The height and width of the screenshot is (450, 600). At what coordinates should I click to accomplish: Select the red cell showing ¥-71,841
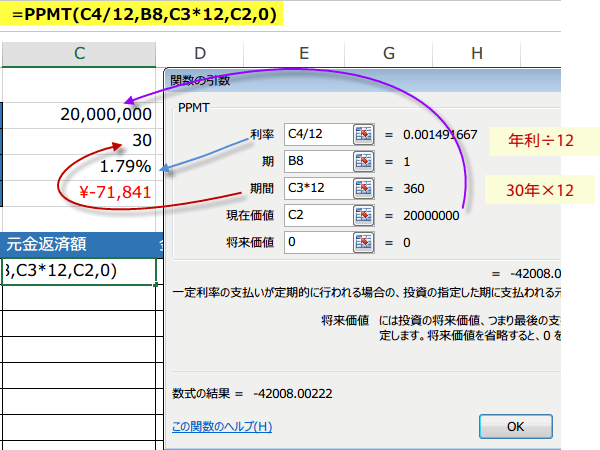(79, 192)
